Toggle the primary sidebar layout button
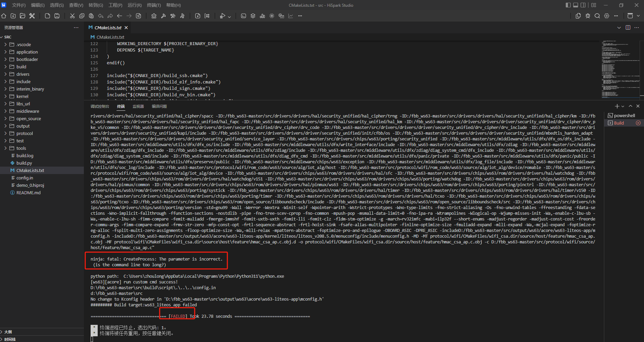The width and height of the screenshot is (644, 342). pyautogui.click(x=568, y=5)
